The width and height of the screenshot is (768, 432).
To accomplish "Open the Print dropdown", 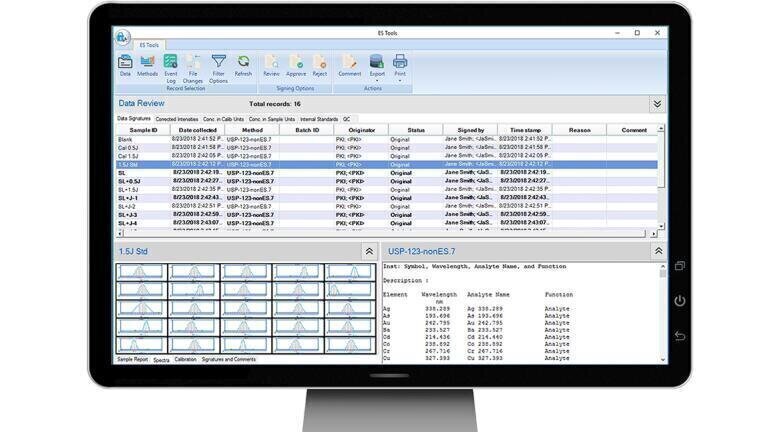I will click(x=400, y=68).
